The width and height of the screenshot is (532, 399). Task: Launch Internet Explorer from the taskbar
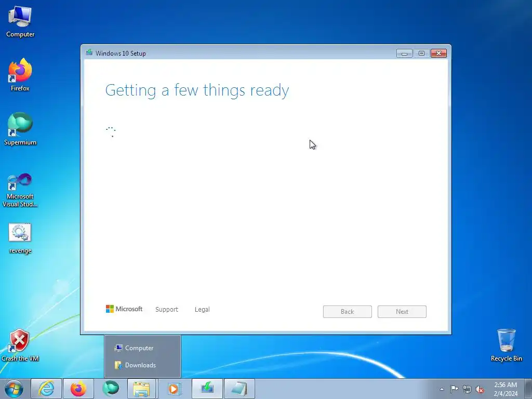click(x=46, y=389)
